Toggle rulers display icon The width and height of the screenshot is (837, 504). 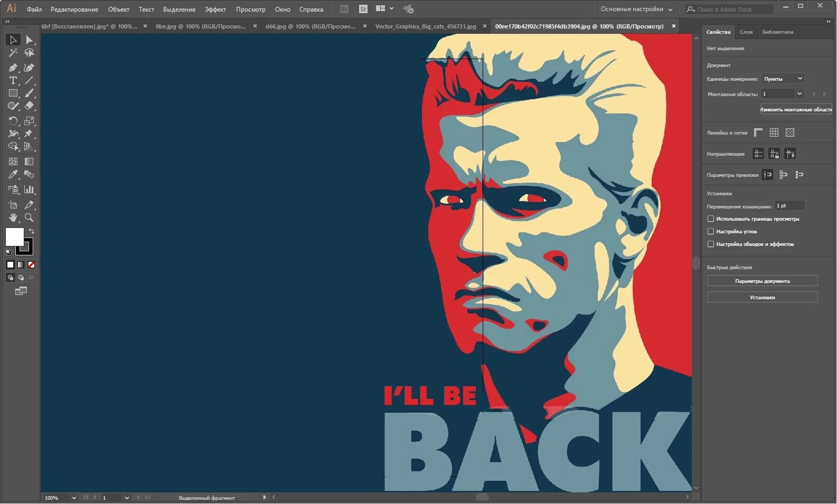(758, 132)
